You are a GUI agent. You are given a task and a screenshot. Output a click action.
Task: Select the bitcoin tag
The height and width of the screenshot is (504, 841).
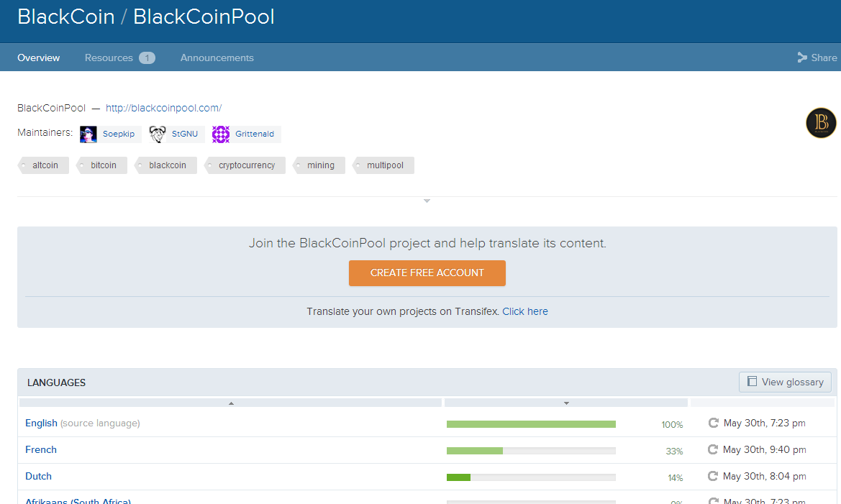[102, 165]
